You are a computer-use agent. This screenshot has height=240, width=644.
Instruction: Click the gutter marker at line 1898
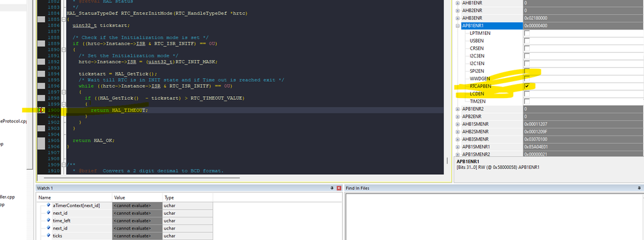coord(41,98)
